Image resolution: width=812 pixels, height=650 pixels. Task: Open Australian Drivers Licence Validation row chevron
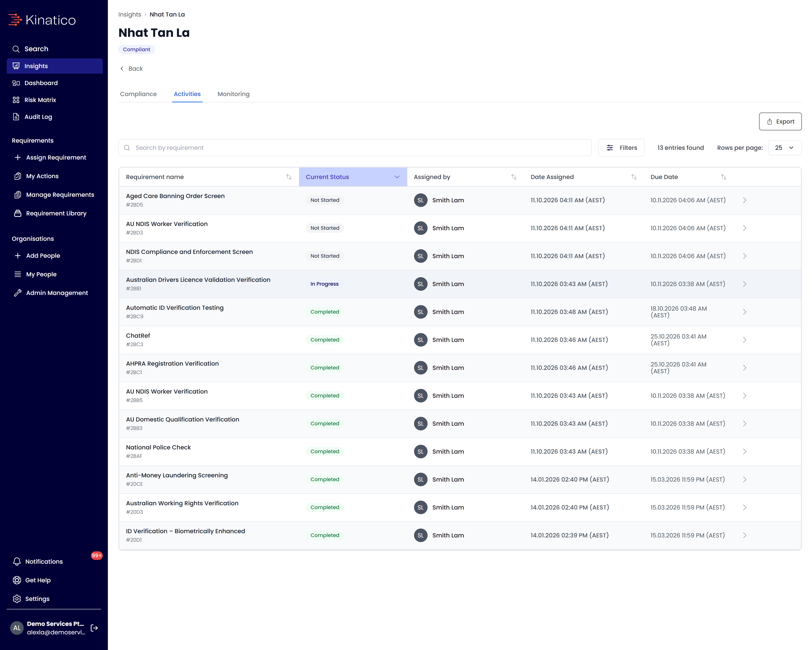tap(745, 284)
